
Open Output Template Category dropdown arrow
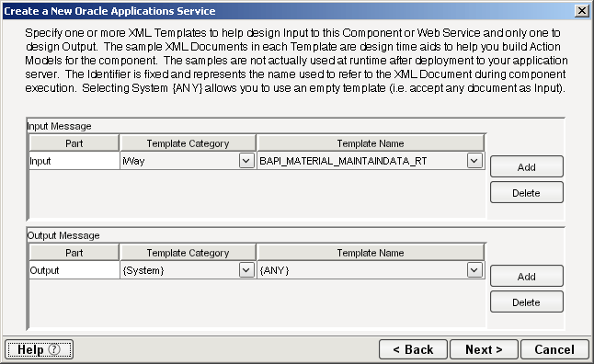click(246, 270)
